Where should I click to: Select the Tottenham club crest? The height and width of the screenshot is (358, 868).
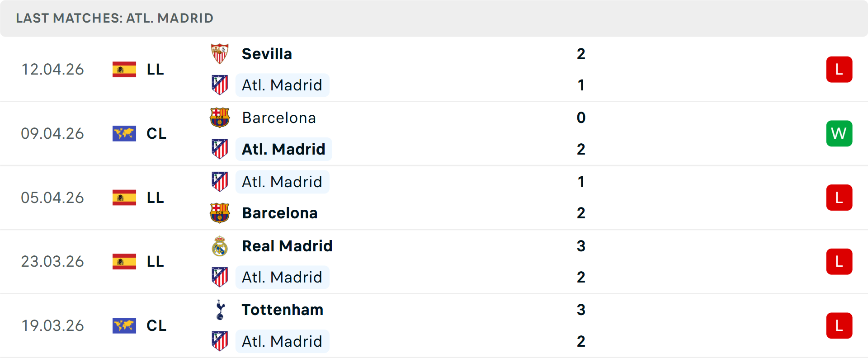[x=220, y=310]
